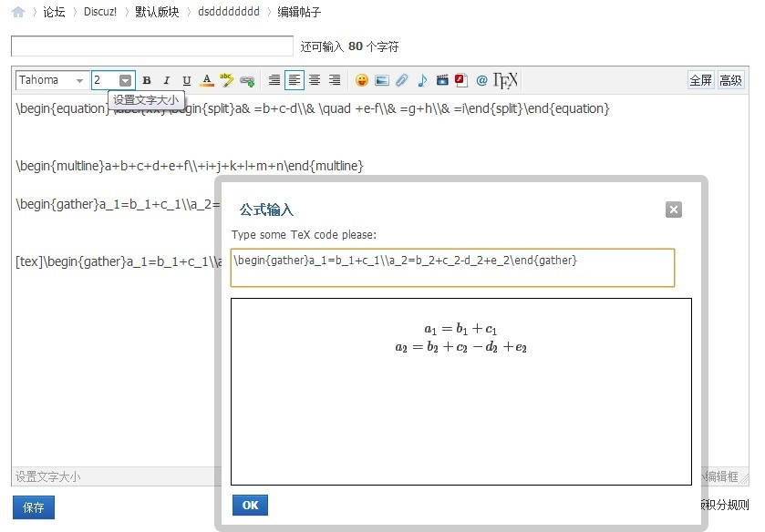
Task: Switch editor to fullscreen (全屏)
Action: tap(700, 80)
